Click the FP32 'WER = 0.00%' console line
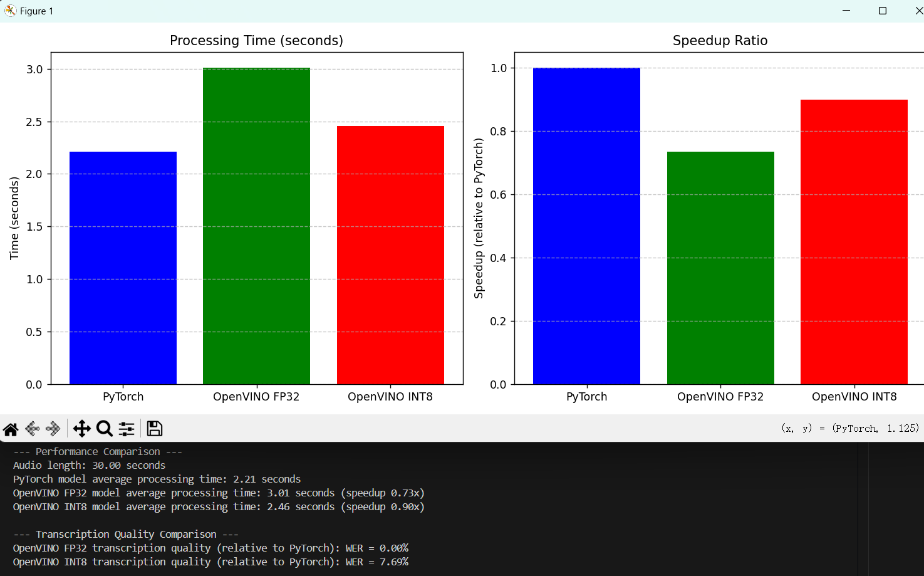The height and width of the screenshot is (576, 924). [210, 548]
